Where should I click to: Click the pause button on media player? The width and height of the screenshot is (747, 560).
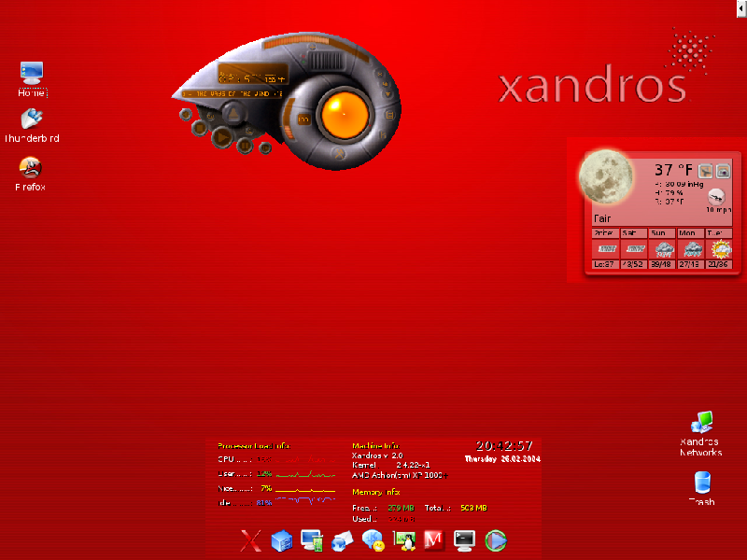[245, 146]
